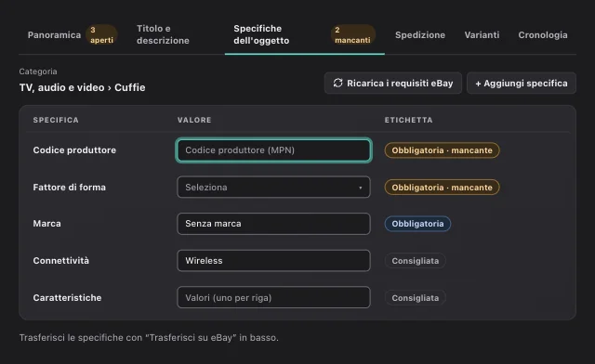Click the Fattore di forma dropdown arrow

tap(360, 188)
